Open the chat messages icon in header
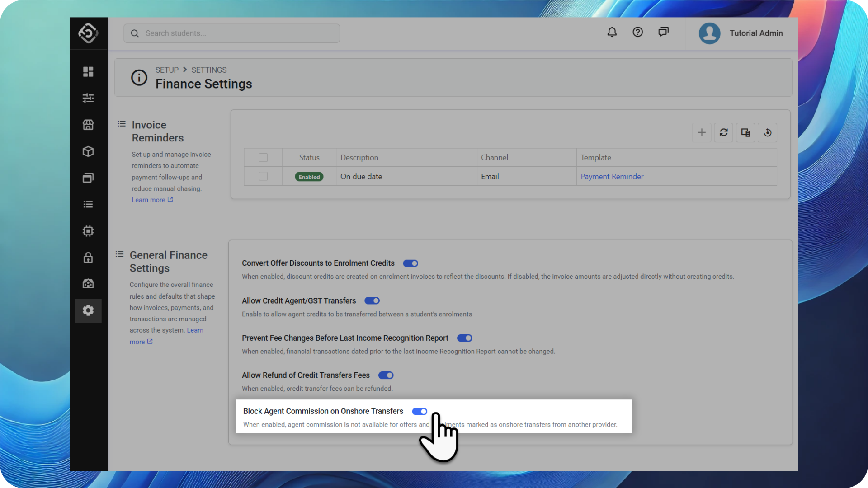The width and height of the screenshot is (868, 488). coord(663,32)
